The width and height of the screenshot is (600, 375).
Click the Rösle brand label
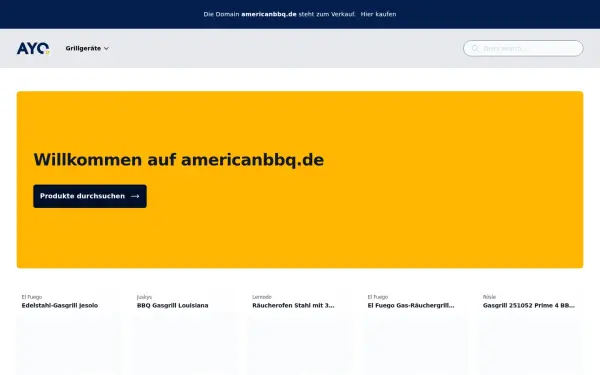click(x=489, y=297)
